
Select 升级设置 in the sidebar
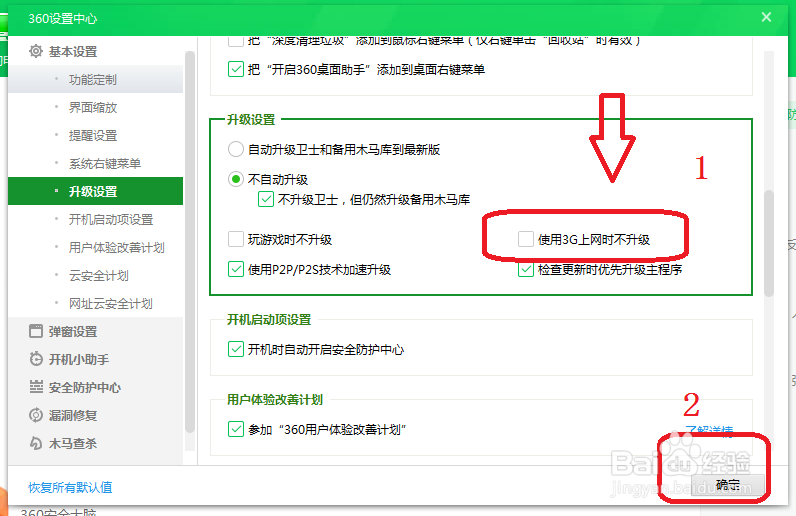95,191
